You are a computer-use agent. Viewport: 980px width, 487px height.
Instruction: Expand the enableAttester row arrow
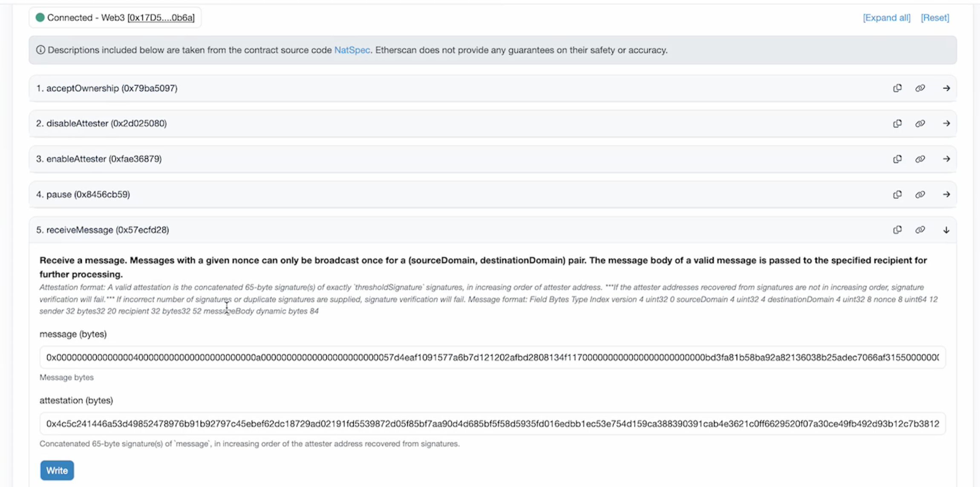(x=946, y=159)
